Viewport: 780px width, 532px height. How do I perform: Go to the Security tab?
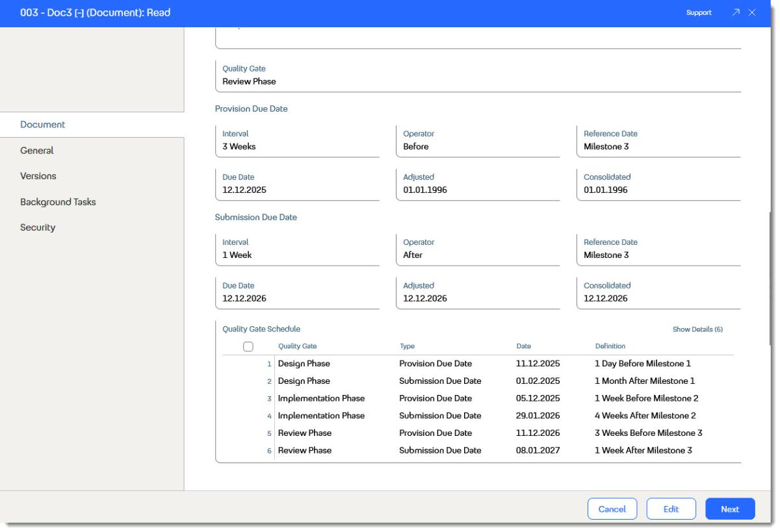point(38,227)
